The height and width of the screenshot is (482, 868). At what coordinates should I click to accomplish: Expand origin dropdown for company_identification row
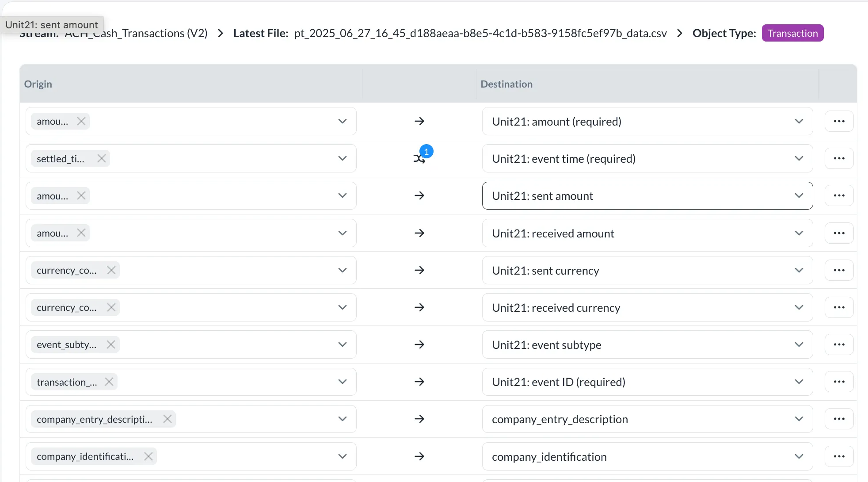click(342, 456)
